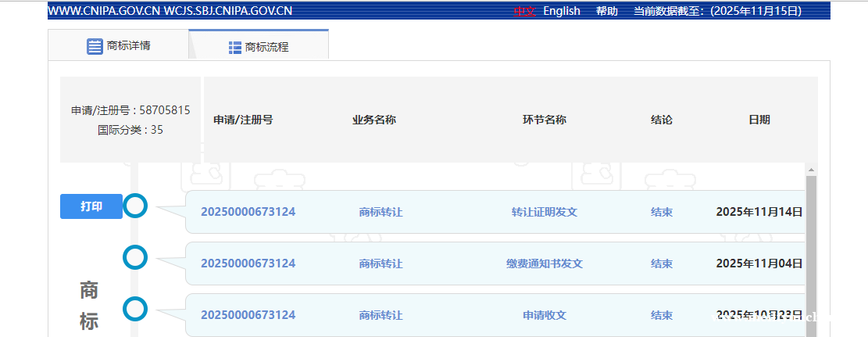868x337 pixels.
Task: Click the scrollbar up arrow in the list
Action: pyautogui.click(x=811, y=170)
